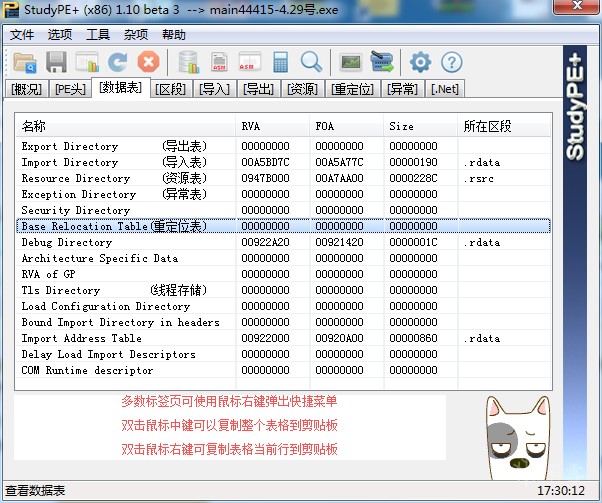The height and width of the screenshot is (503, 602).
Task: Click the save floppy disk icon
Action: pos(56,62)
